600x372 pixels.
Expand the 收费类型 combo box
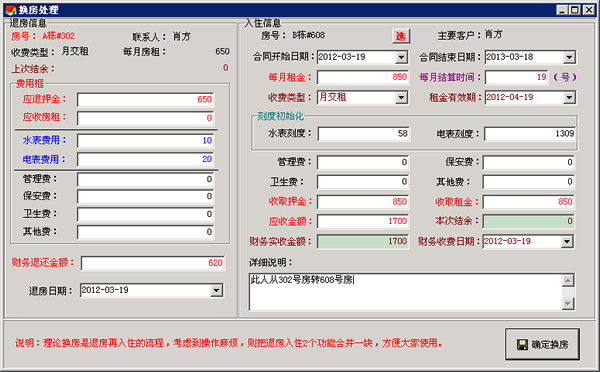[401, 98]
